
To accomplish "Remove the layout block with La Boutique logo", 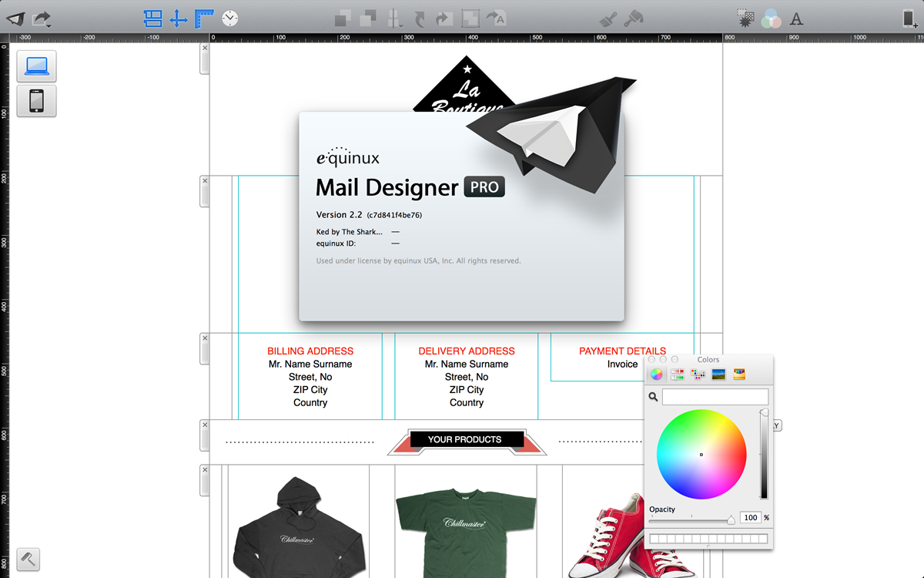I will click(x=205, y=48).
